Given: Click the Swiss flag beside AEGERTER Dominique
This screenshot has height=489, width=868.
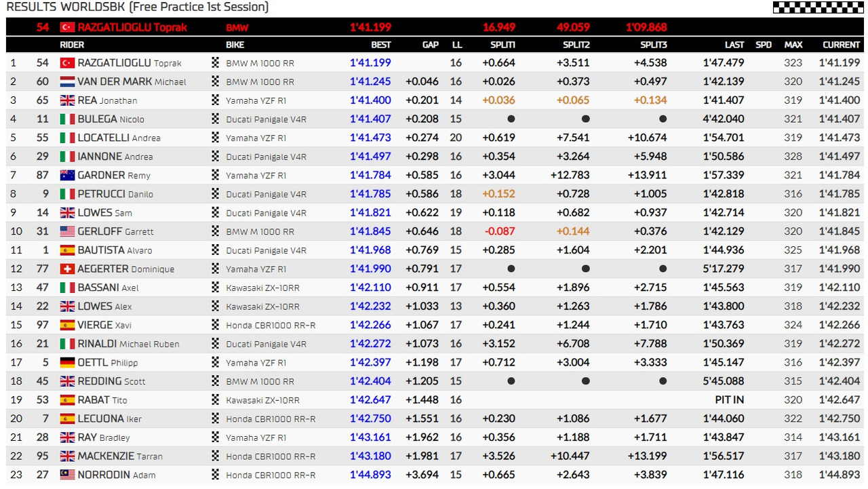Looking at the screenshot, I should 67,269.
